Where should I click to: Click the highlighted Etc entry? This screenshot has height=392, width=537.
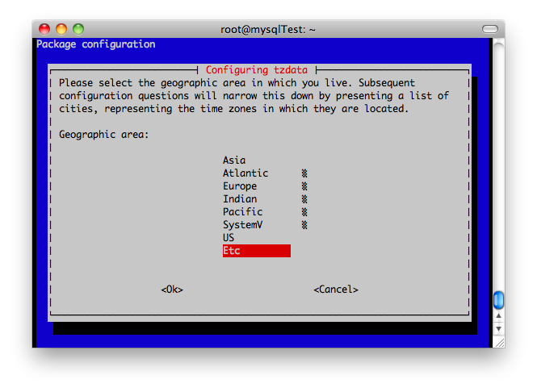[x=257, y=251]
